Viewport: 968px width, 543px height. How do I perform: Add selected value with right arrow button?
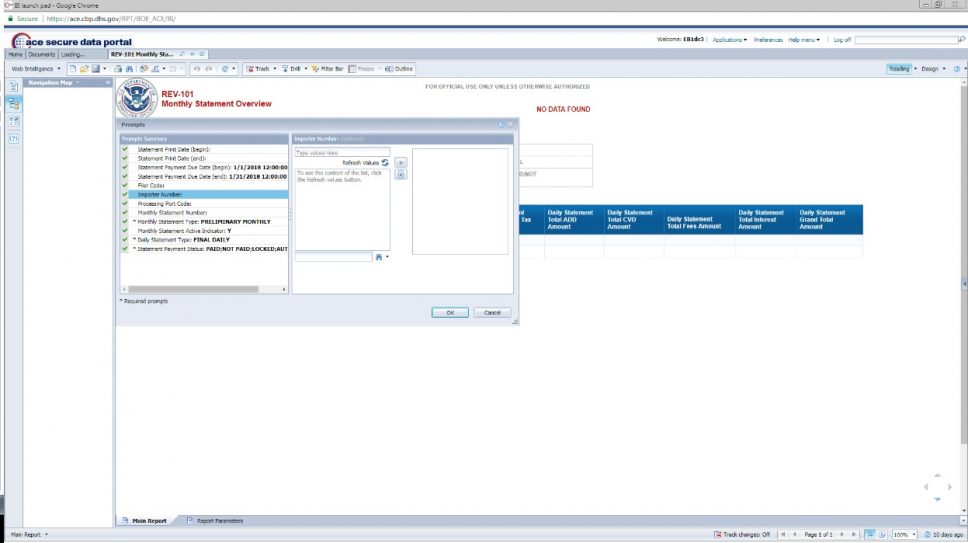[x=401, y=163]
